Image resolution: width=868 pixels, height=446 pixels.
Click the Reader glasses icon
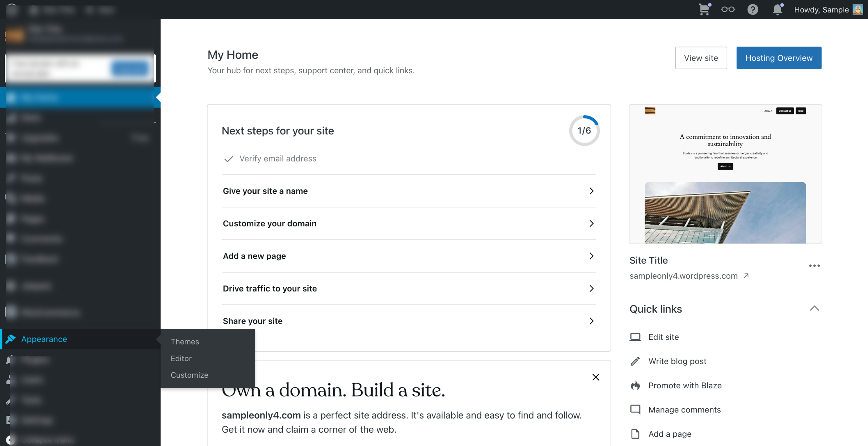pyautogui.click(x=728, y=10)
